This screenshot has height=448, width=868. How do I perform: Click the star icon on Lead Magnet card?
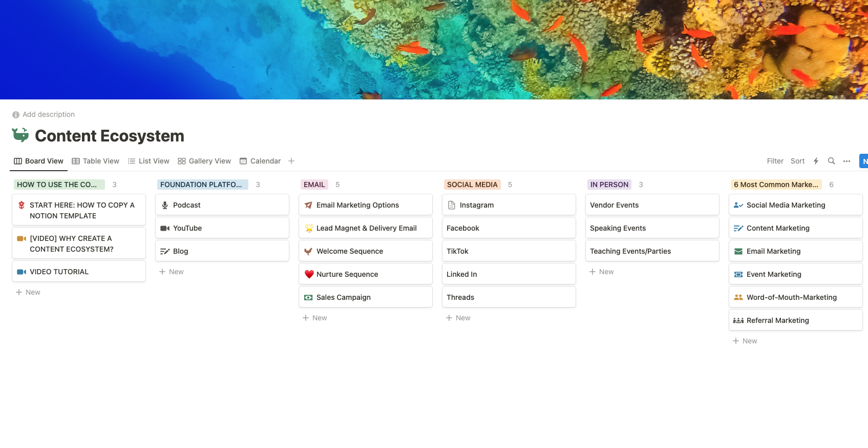click(308, 228)
